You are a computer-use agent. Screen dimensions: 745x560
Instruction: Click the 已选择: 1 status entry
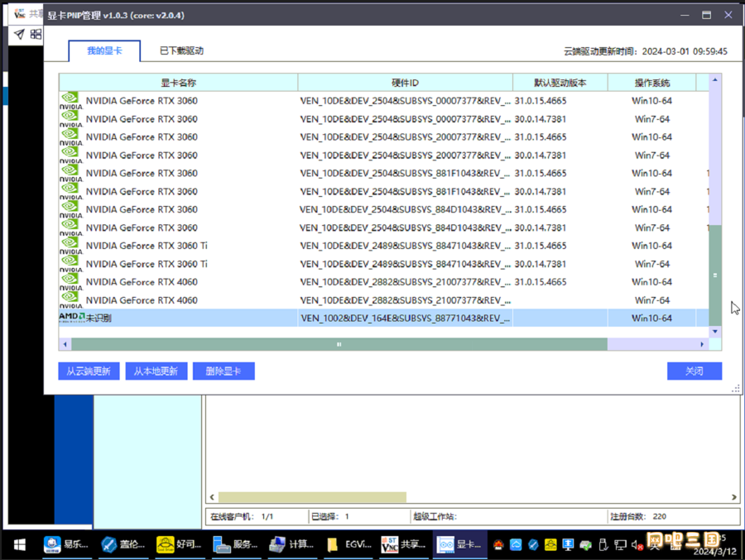pyautogui.click(x=330, y=516)
